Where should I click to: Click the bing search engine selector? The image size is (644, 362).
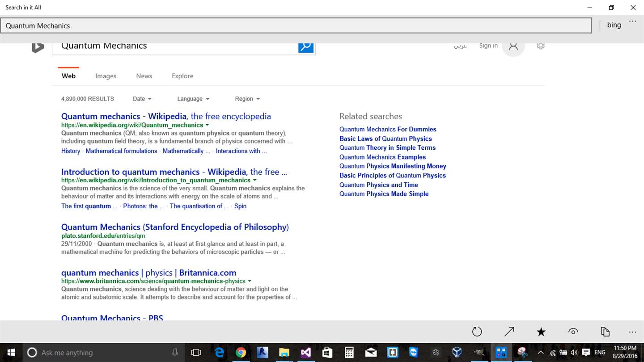pos(614,25)
